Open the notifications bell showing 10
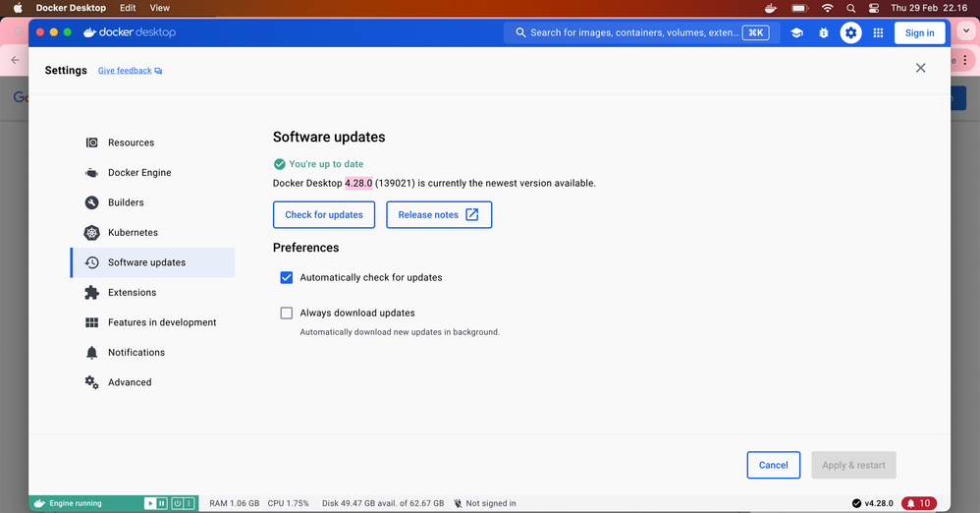The image size is (980, 513). [919, 503]
